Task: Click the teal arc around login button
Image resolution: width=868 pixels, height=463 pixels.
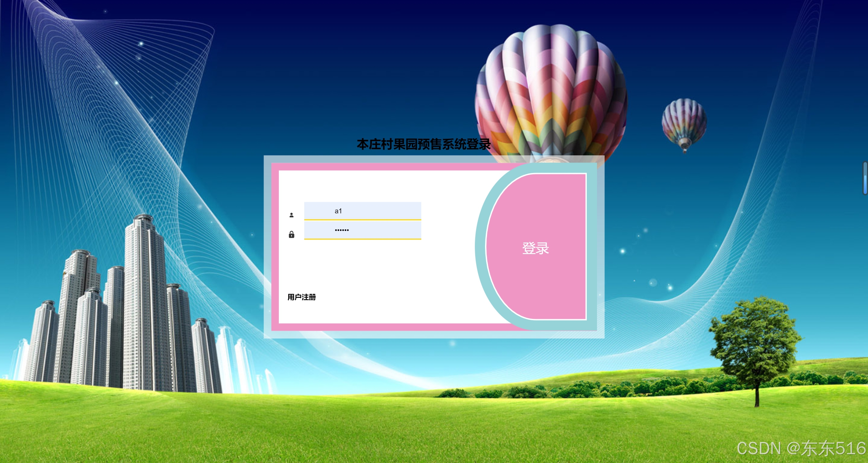Action: pyautogui.click(x=480, y=248)
